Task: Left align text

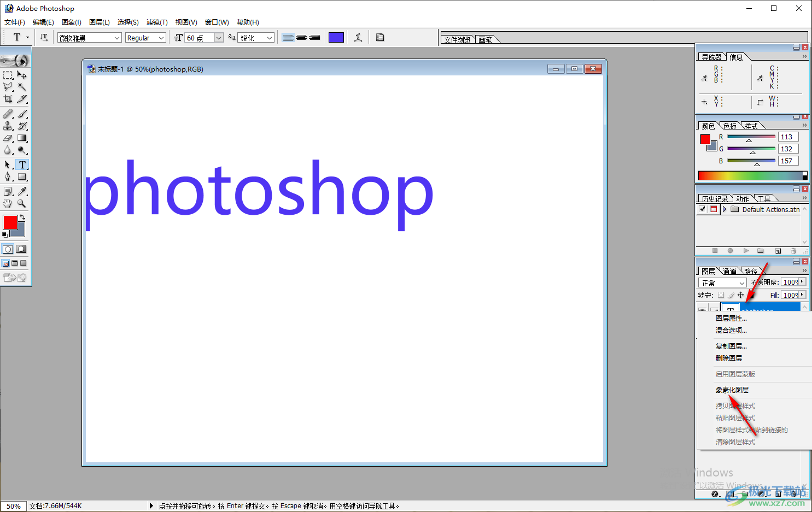Action: [x=288, y=37]
